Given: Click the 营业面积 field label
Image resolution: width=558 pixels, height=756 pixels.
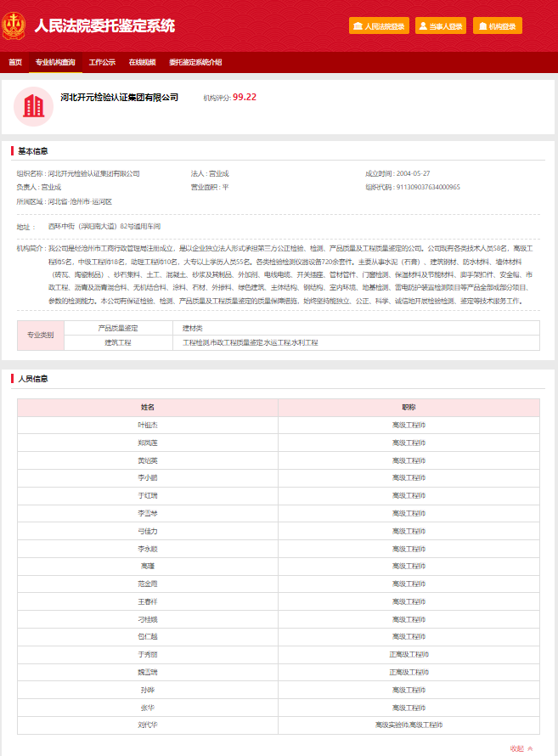Looking at the screenshot, I should tap(205, 187).
